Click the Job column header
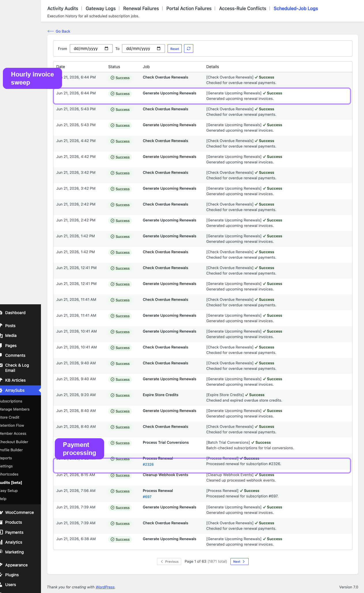 pos(146,67)
